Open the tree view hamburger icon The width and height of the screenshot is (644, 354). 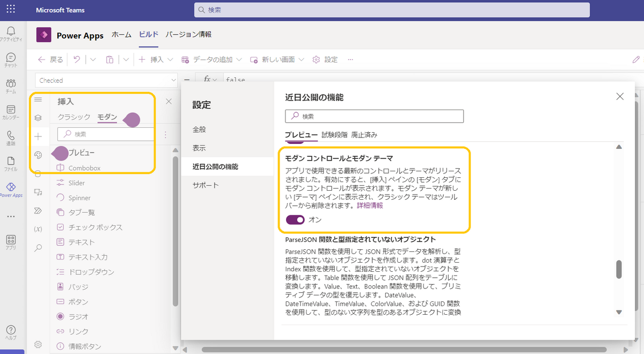click(x=38, y=99)
